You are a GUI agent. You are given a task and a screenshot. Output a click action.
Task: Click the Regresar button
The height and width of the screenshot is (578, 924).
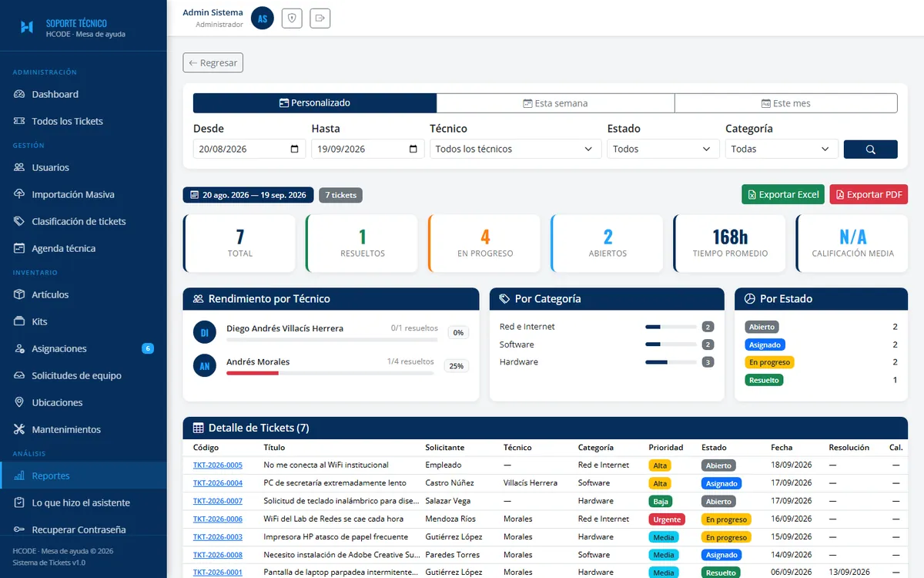(x=213, y=63)
